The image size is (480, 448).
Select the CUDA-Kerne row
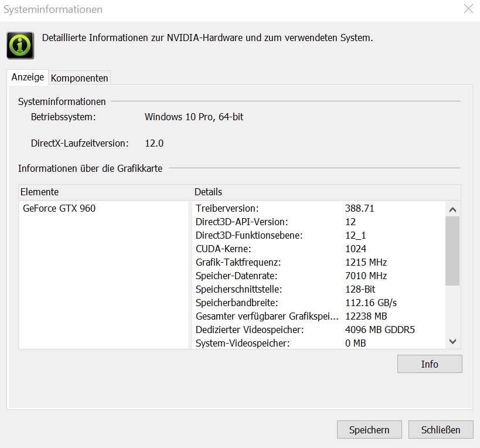(319, 249)
